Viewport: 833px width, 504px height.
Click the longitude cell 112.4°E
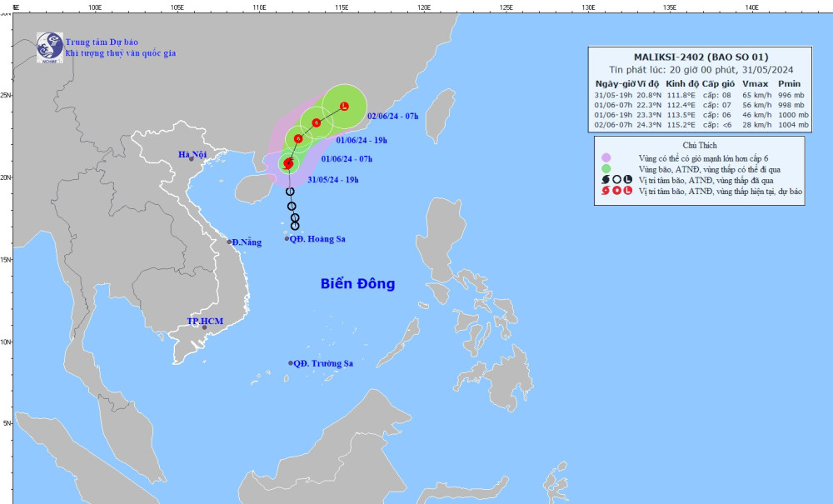click(681, 105)
